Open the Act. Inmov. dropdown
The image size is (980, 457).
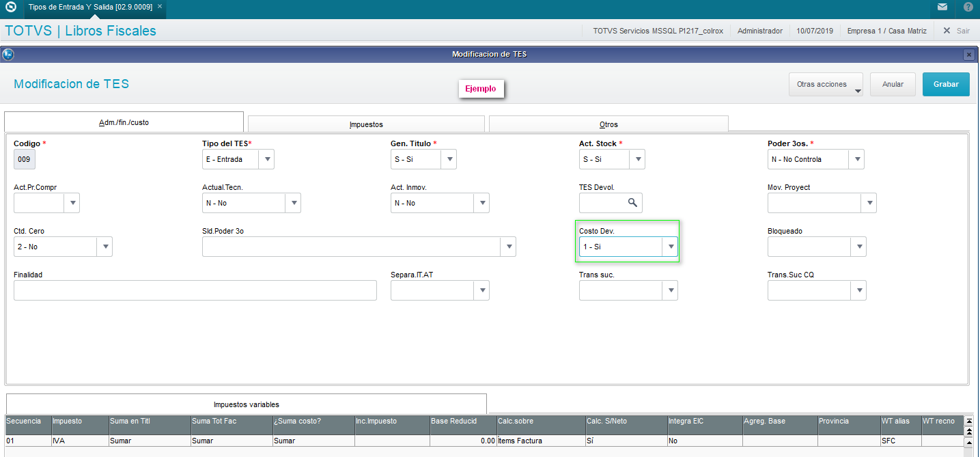(x=481, y=203)
